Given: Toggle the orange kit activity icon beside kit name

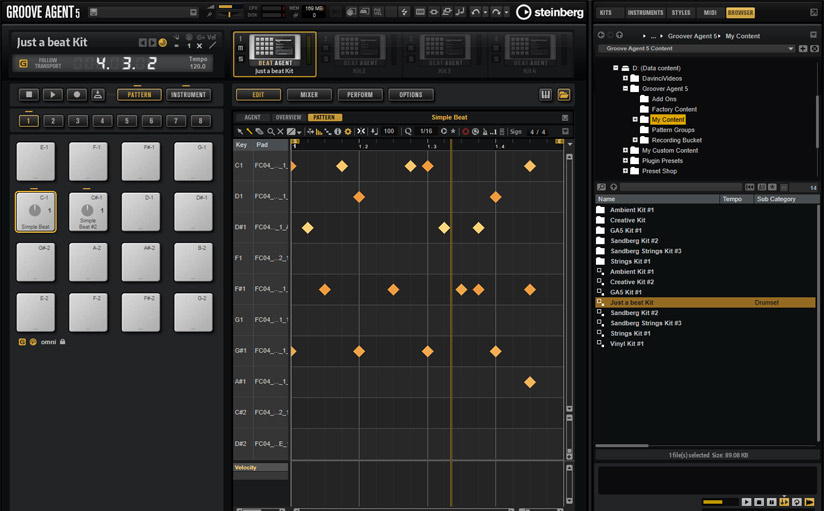Looking at the screenshot, I should tap(162, 43).
